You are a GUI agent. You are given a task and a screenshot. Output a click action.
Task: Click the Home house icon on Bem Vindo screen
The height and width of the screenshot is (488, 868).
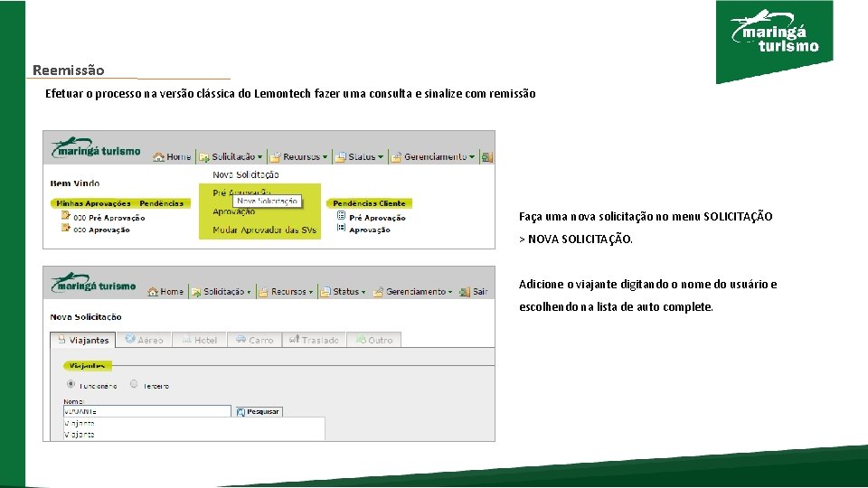tap(159, 157)
